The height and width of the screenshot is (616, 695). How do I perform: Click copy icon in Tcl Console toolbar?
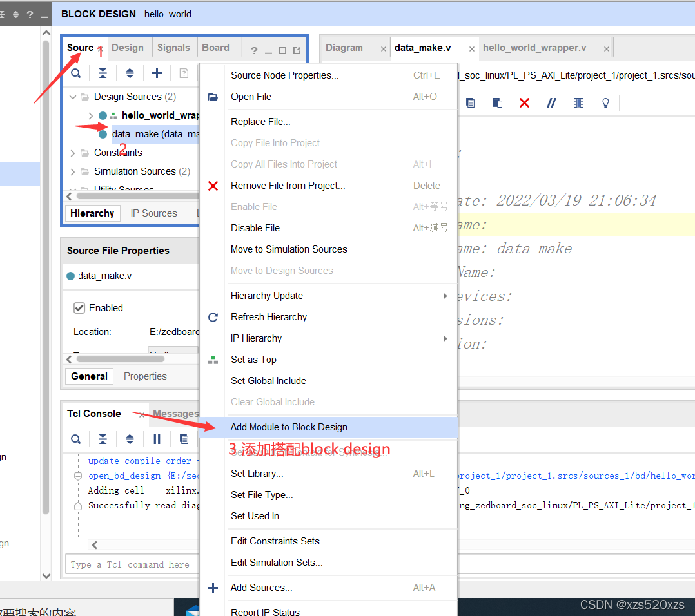click(x=184, y=439)
